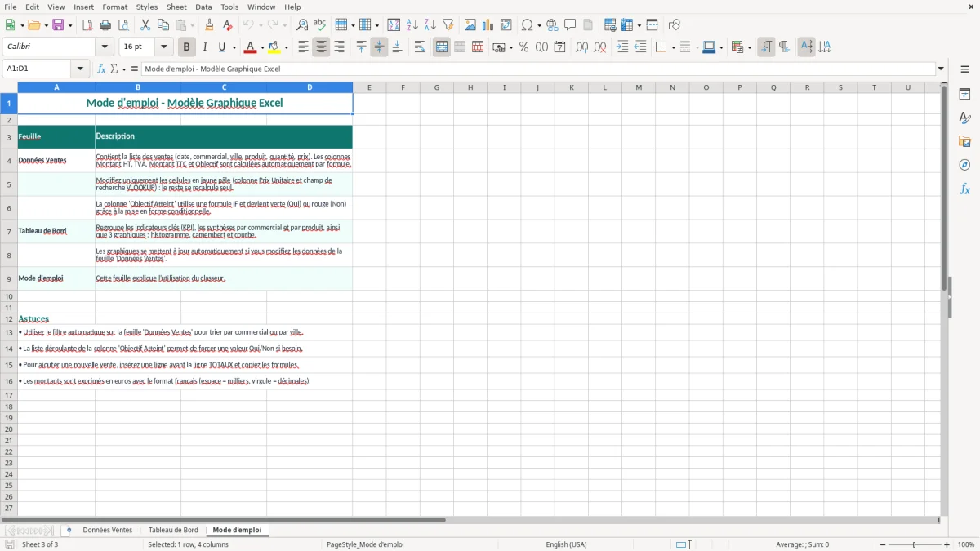Screen dimensions: 980x551
Task: Open Print Preview
Action: click(x=123, y=25)
